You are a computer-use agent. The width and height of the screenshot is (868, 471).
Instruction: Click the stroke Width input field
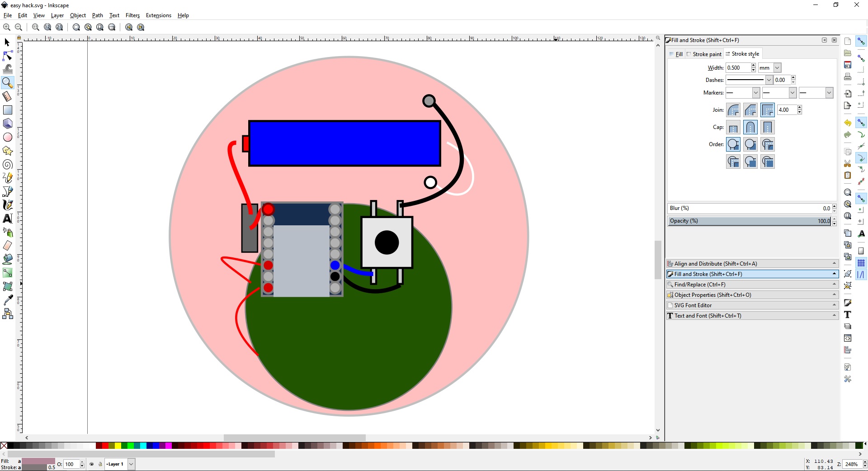738,68
